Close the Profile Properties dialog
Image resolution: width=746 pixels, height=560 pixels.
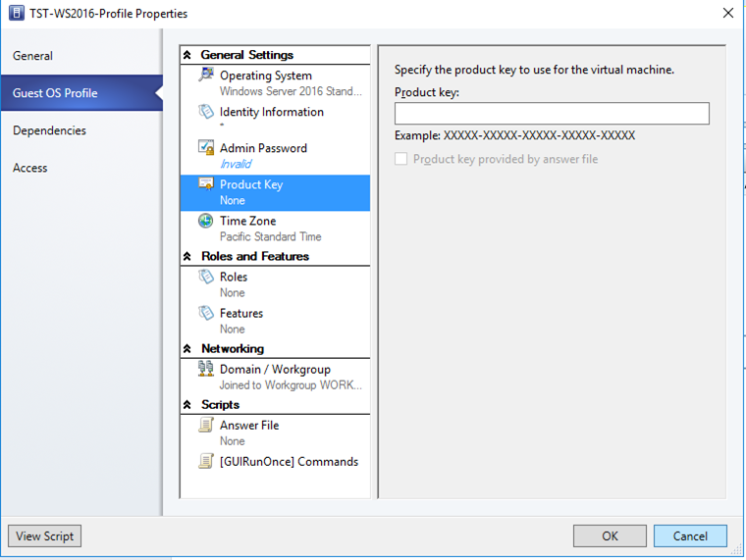point(728,13)
